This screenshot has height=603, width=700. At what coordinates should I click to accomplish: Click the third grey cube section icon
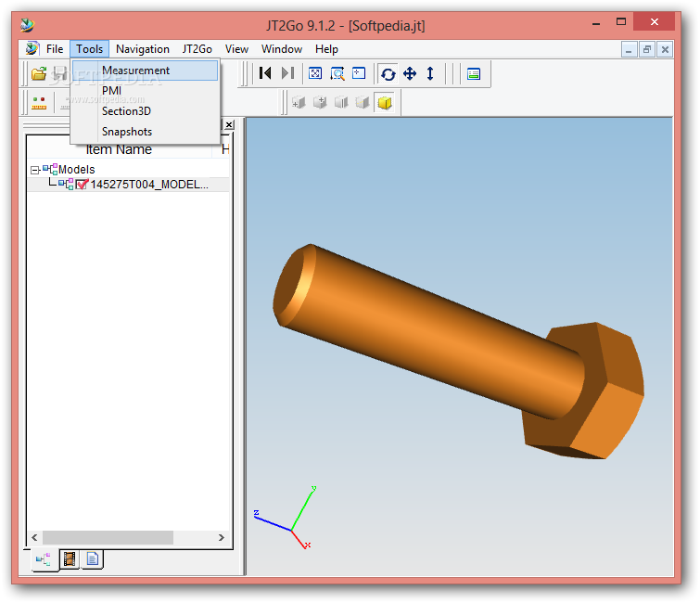tap(341, 103)
